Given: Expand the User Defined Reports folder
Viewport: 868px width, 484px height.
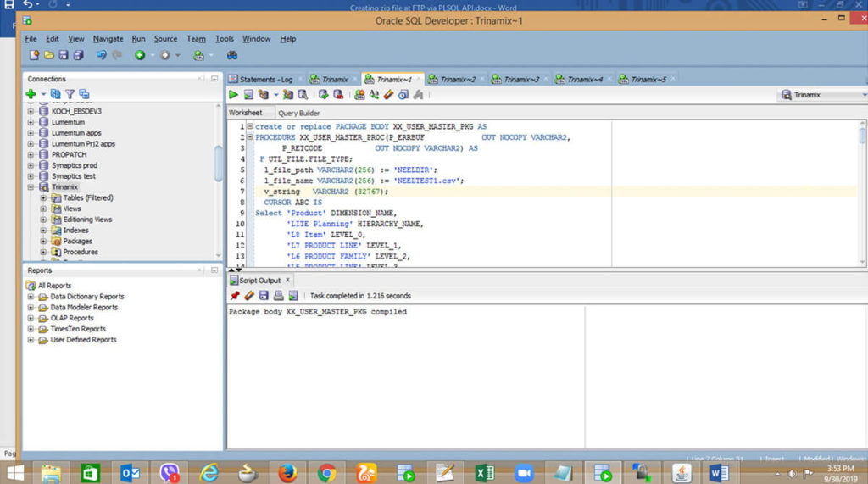Looking at the screenshot, I should (x=31, y=339).
